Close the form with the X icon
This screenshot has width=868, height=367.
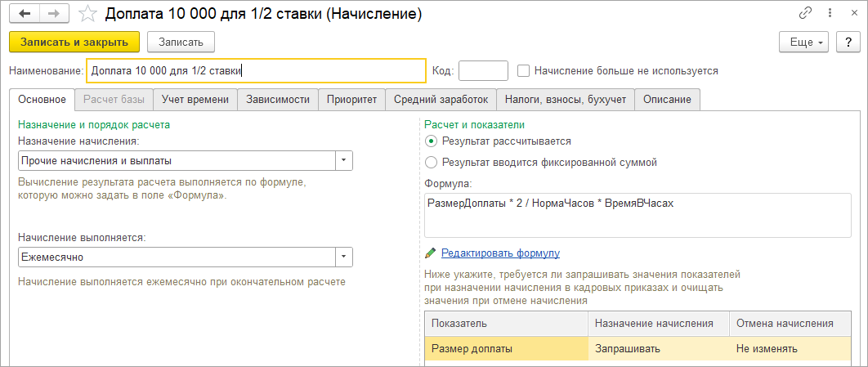tap(850, 14)
